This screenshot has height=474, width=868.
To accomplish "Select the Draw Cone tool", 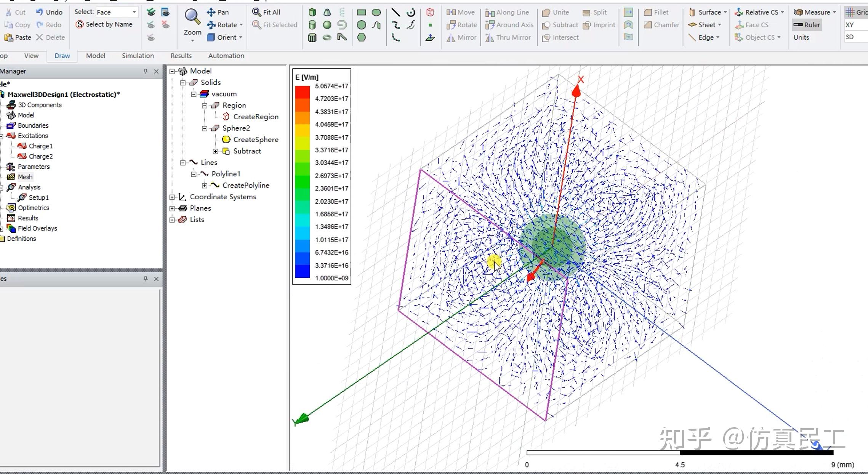I will (327, 12).
